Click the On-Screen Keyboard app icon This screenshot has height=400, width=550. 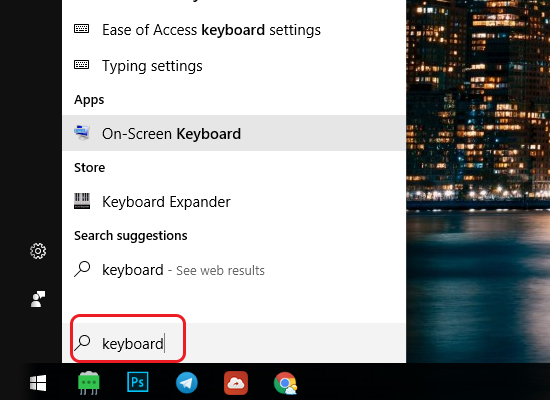click(x=82, y=133)
